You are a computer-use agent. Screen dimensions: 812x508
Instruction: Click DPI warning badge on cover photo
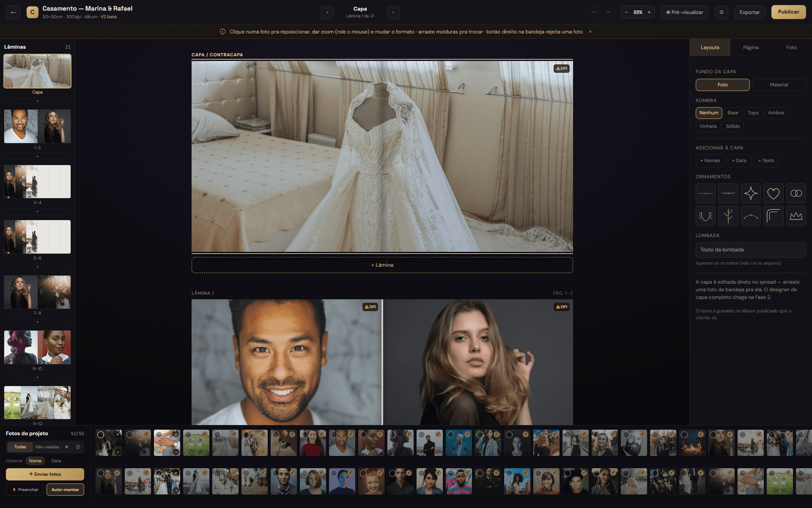(x=562, y=69)
